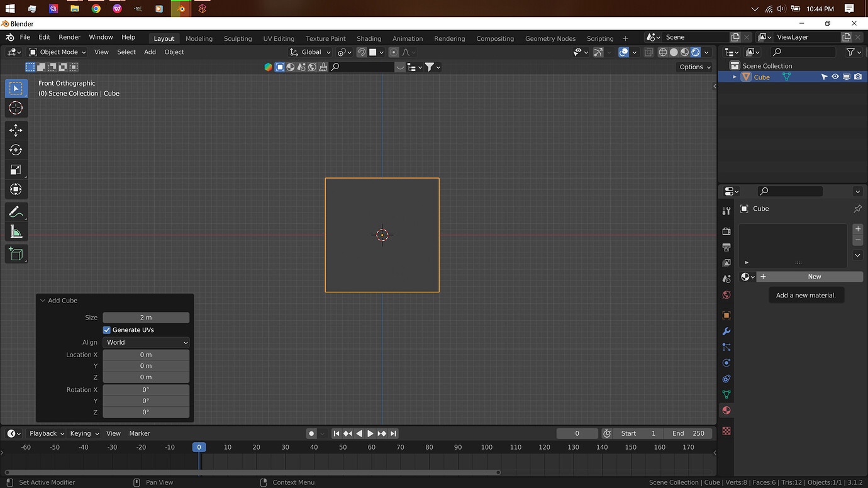Click the New material button
Screen dimensions: 868x488
click(814, 277)
